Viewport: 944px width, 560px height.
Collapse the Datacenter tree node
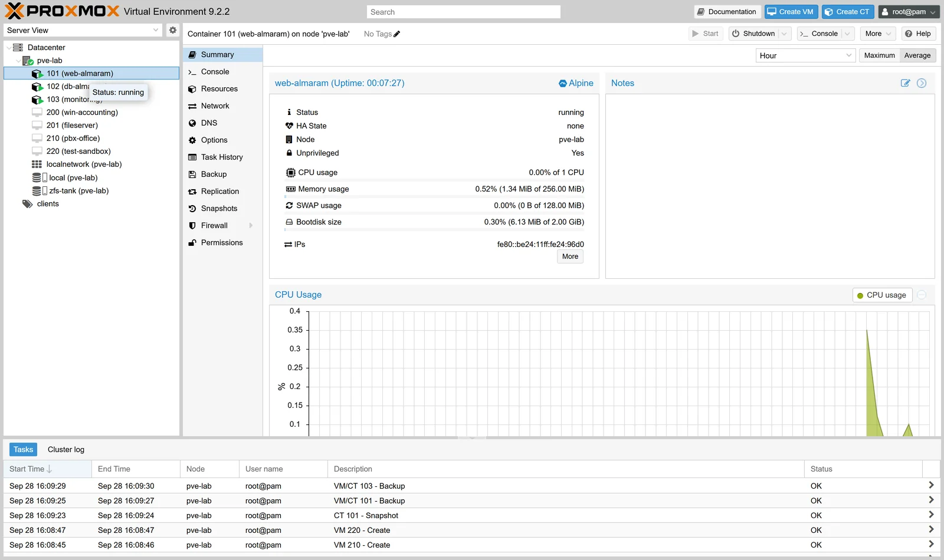tap(8, 48)
